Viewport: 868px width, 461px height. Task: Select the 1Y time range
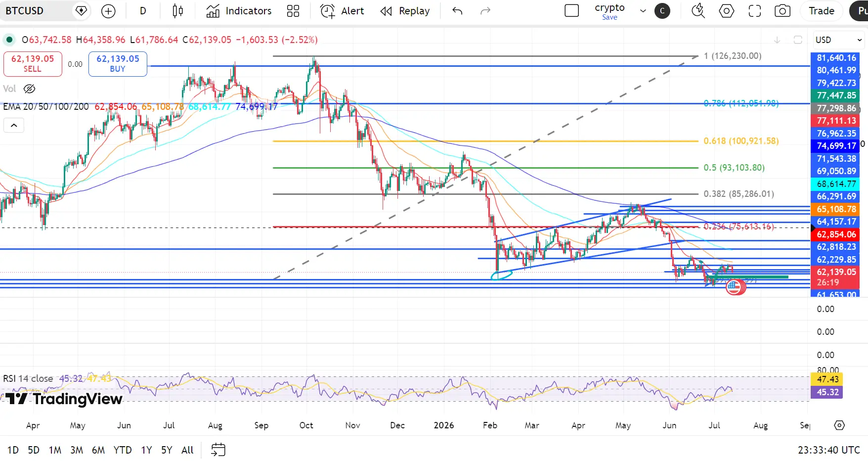[x=146, y=450]
